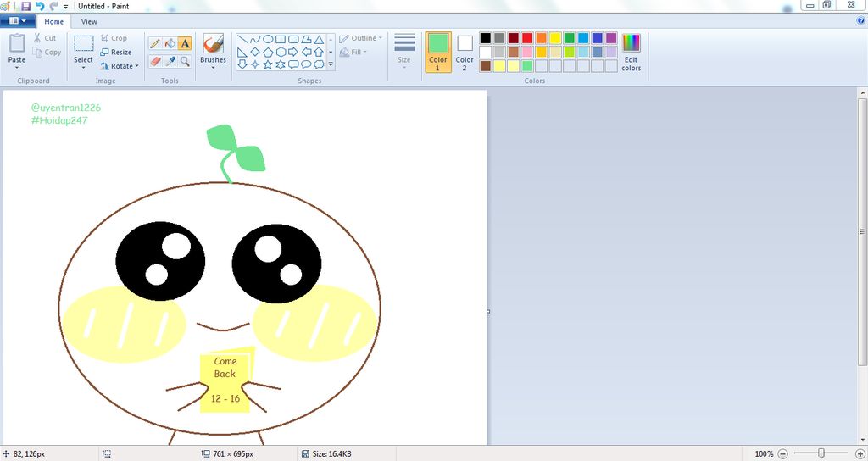Pick the Rounded rectangle shape
This screenshot has width=868, height=461.
pyautogui.click(x=293, y=39)
